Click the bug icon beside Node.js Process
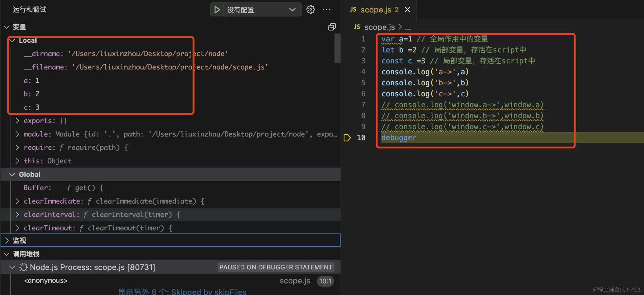644x295 pixels. (23, 267)
